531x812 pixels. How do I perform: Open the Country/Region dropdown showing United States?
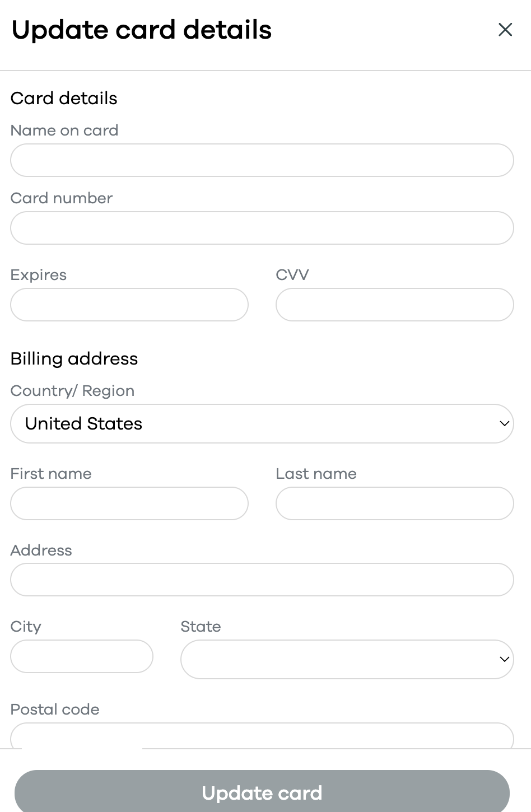(262, 424)
